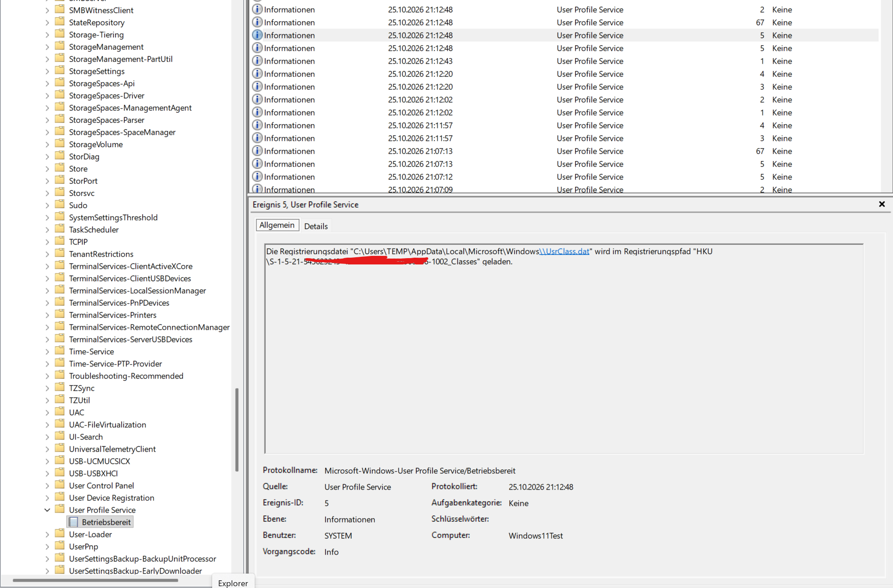Click the UserPnp folder icon
This screenshot has width=893, height=588.
point(60,546)
